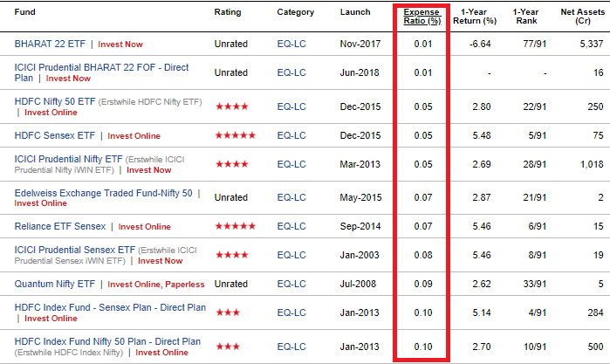Open HDFC Index Fund Nifty 50 Plan - Direct Plan

(x=107, y=341)
